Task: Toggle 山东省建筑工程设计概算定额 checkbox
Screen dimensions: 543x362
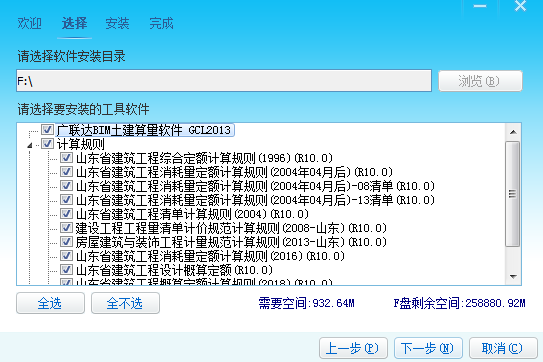Action: pyautogui.click(x=66, y=270)
